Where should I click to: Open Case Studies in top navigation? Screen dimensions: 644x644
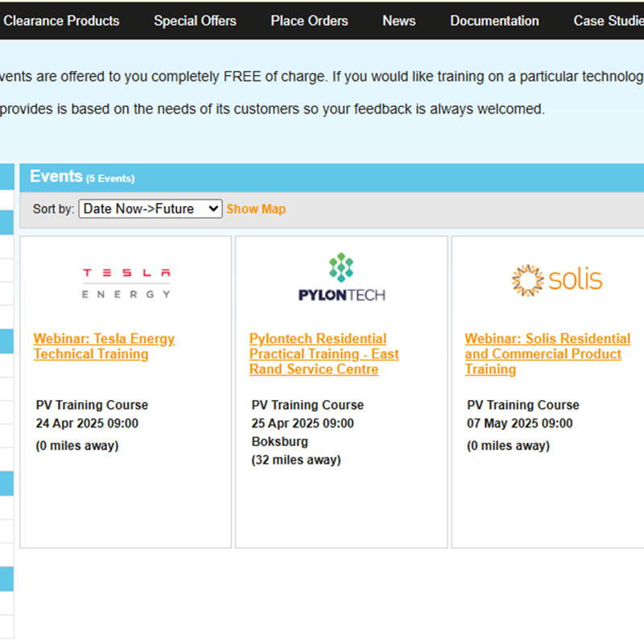pyautogui.click(x=609, y=21)
